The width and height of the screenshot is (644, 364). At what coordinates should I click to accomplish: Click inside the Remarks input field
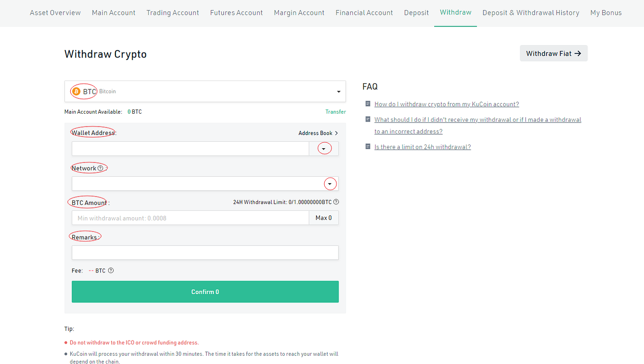tap(205, 252)
